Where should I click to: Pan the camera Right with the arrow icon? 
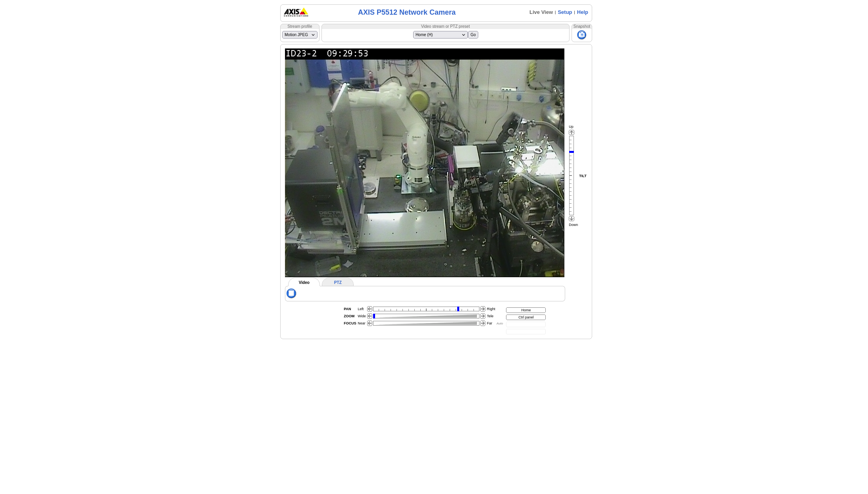(x=483, y=309)
